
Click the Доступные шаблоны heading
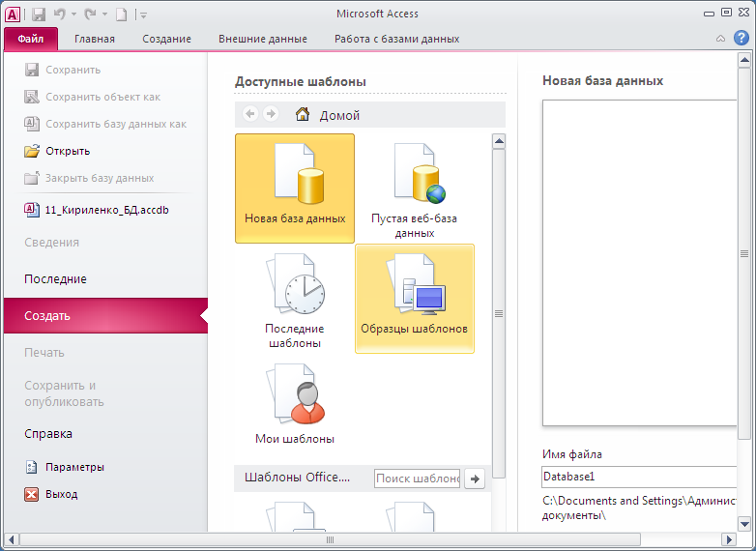click(301, 81)
